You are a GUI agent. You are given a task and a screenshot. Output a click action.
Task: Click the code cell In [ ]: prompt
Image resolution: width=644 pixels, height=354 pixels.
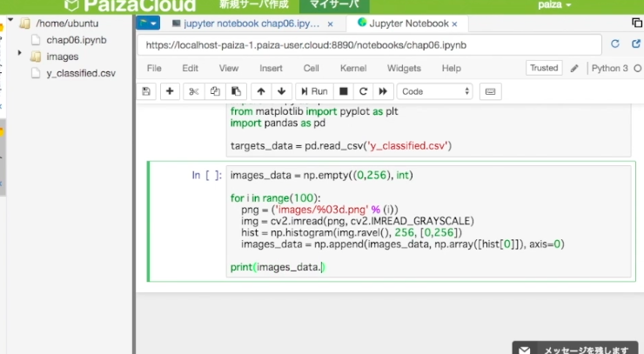(x=206, y=176)
